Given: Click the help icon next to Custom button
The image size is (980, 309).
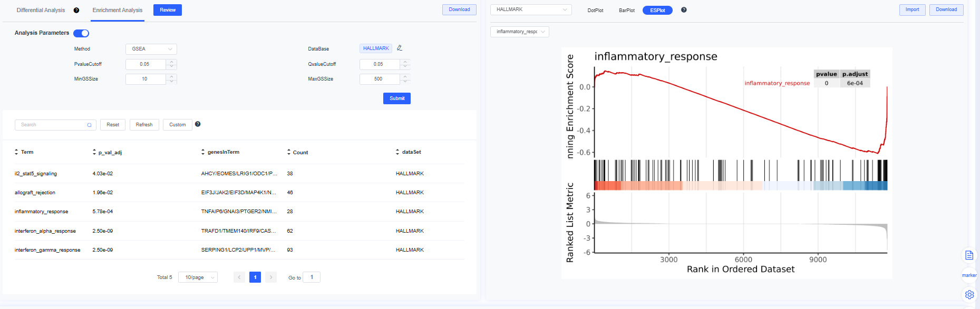Looking at the screenshot, I should (198, 124).
